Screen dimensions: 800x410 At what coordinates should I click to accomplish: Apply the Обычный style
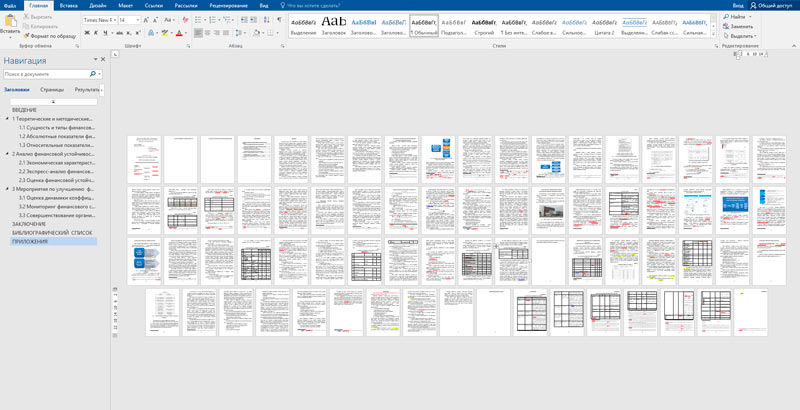pyautogui.click(x=424, y=25)
